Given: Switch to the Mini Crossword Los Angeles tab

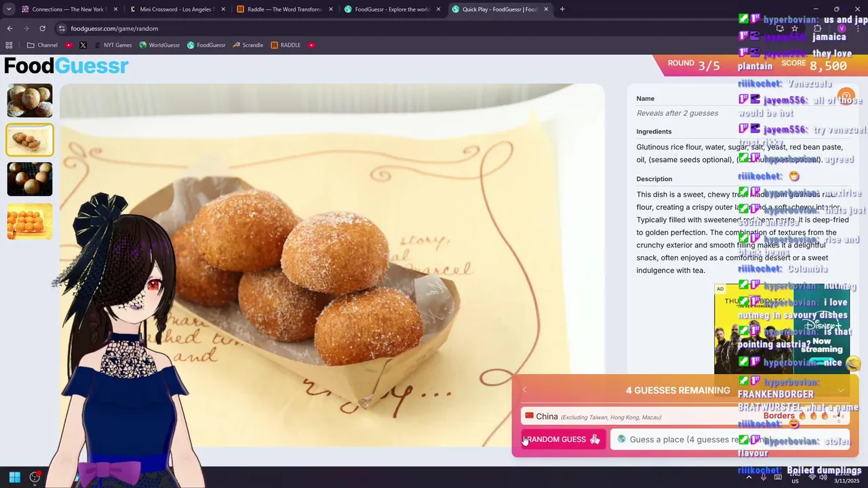Looking at the screenshot, I should point(178,9).
